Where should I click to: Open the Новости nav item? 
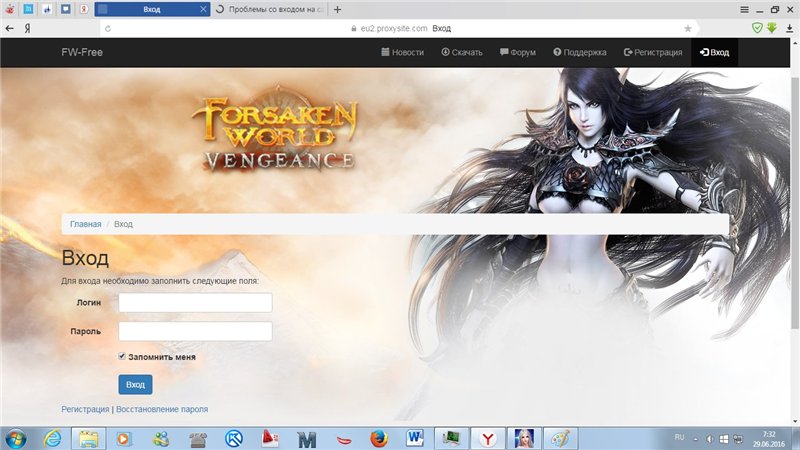tap(403, 52)
